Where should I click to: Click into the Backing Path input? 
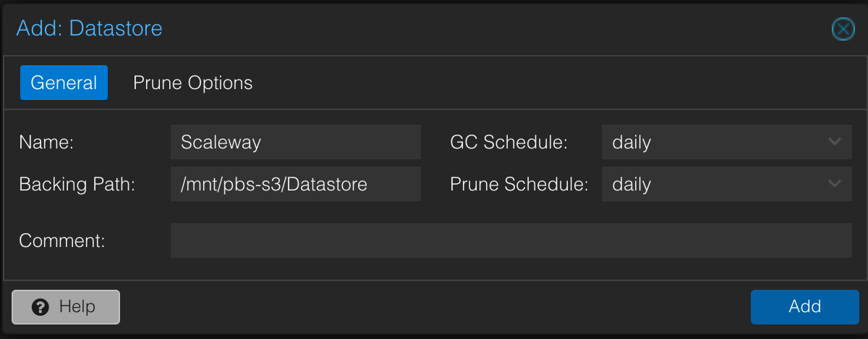click(x=296, y=184)
